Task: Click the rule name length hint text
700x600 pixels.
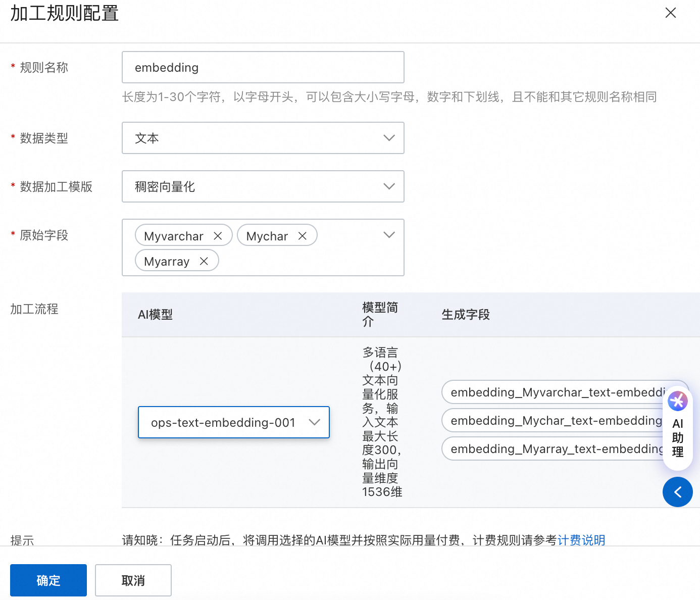Action: click(x=389, y=97)
